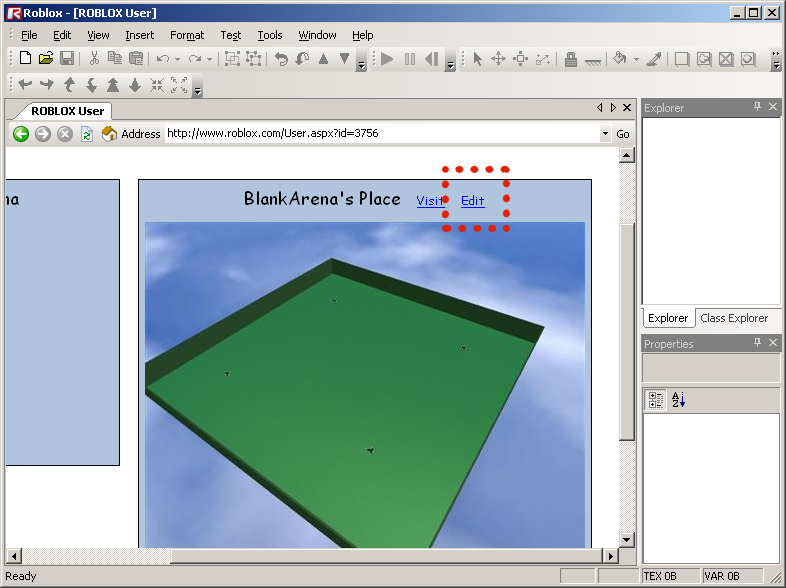Follow the Visit link for BlankArena's Place
The image size is (786, 588).
pyautogui.click(x=430, y=201)
